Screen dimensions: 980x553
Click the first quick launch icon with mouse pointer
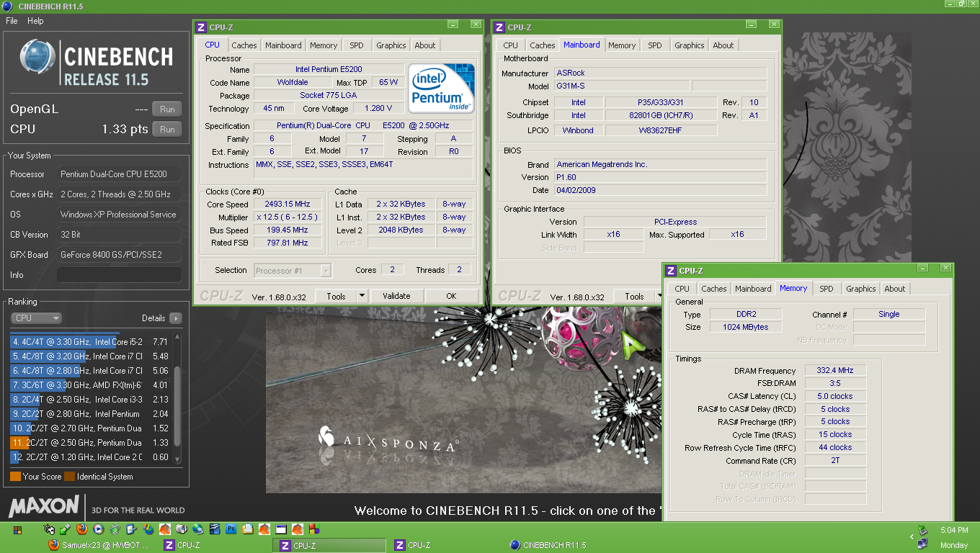pos(49,529)
